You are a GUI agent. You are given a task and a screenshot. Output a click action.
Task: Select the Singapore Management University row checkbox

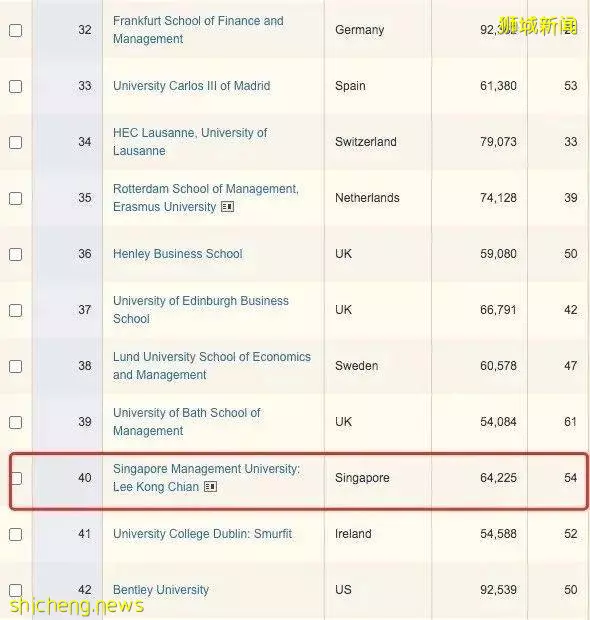pyautogui.click(x=16, y=478)
